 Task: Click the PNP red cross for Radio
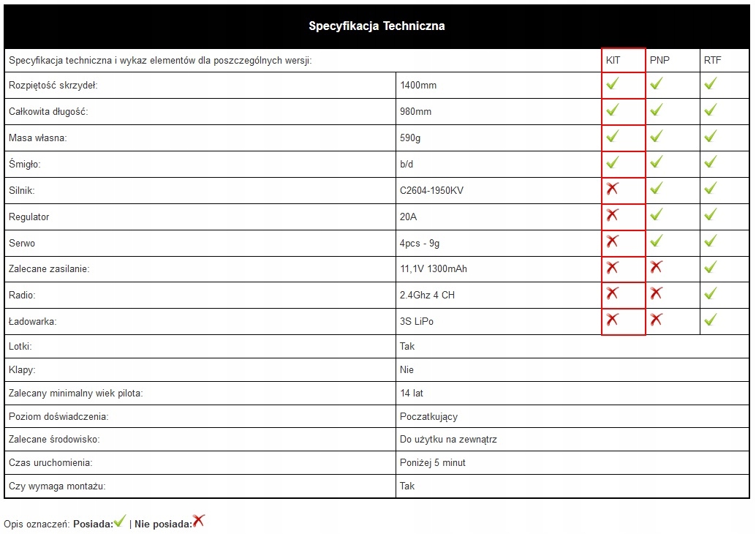(x=657, y=293)
